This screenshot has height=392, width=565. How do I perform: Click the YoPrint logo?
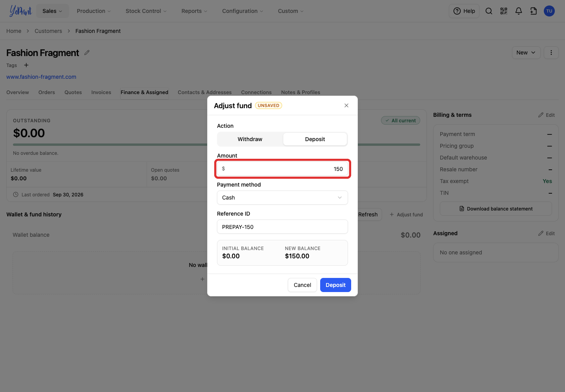(x=20, y=11)
